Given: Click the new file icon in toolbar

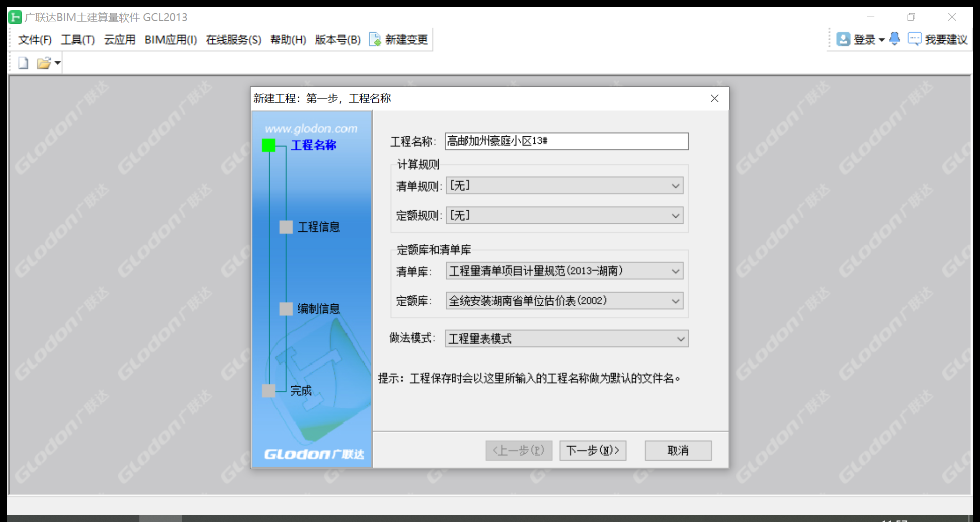Looking at the screenshot, I should click(23, 63).
